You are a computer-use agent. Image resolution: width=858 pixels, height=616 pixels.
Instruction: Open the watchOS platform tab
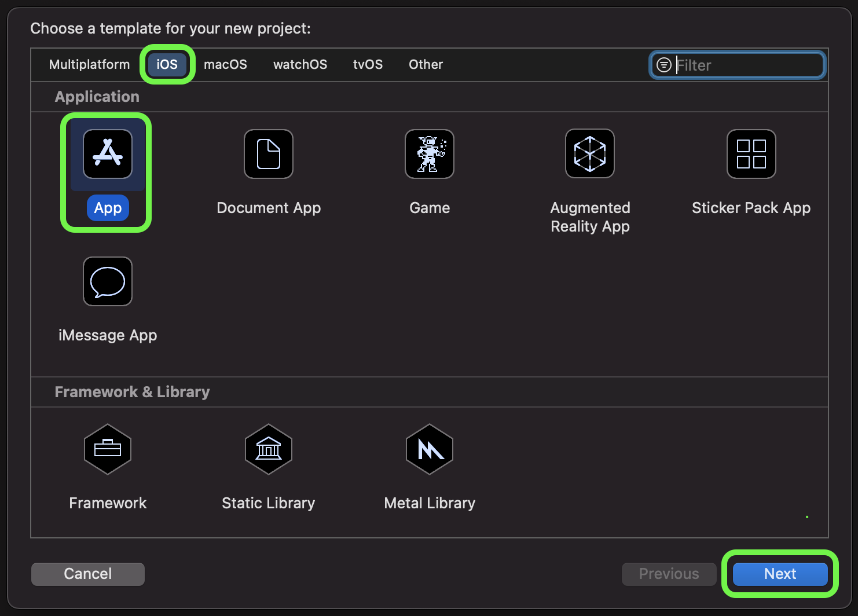coord(300,64)
